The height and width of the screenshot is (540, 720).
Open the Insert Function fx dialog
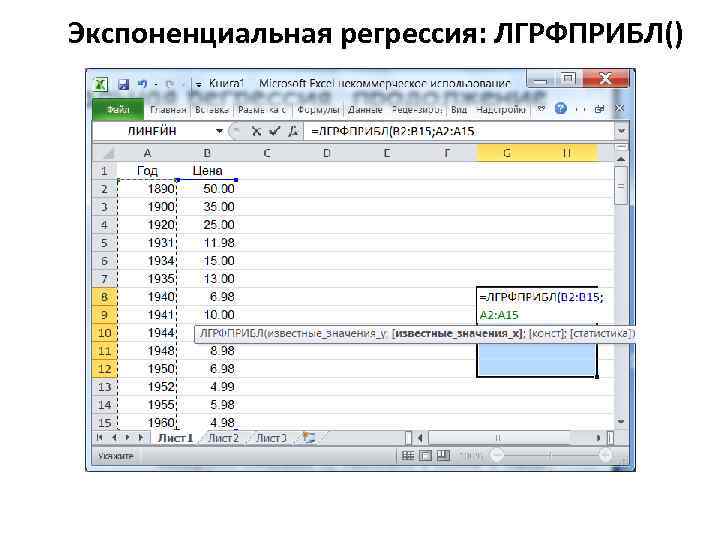tap(292, 131)
